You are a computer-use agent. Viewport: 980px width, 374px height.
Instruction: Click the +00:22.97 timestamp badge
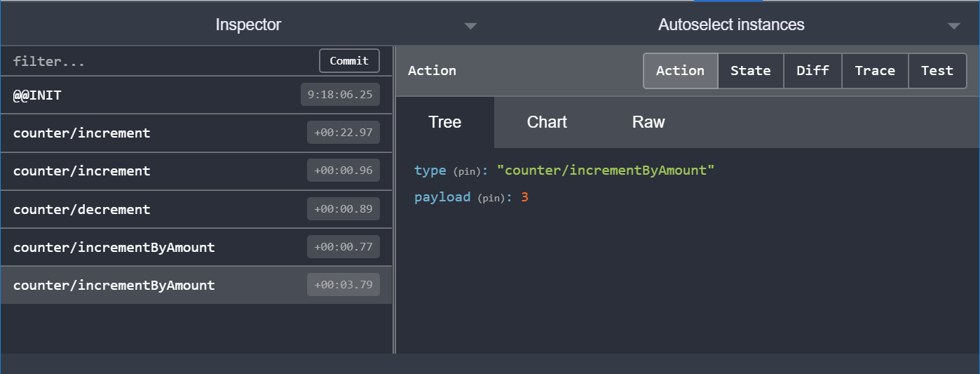(343, 133)
